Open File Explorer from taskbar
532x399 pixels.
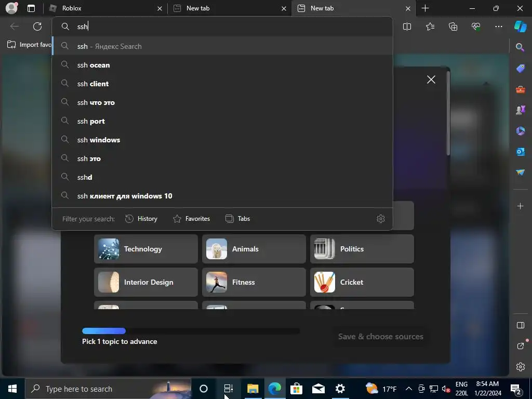click(x=253, y=389)
